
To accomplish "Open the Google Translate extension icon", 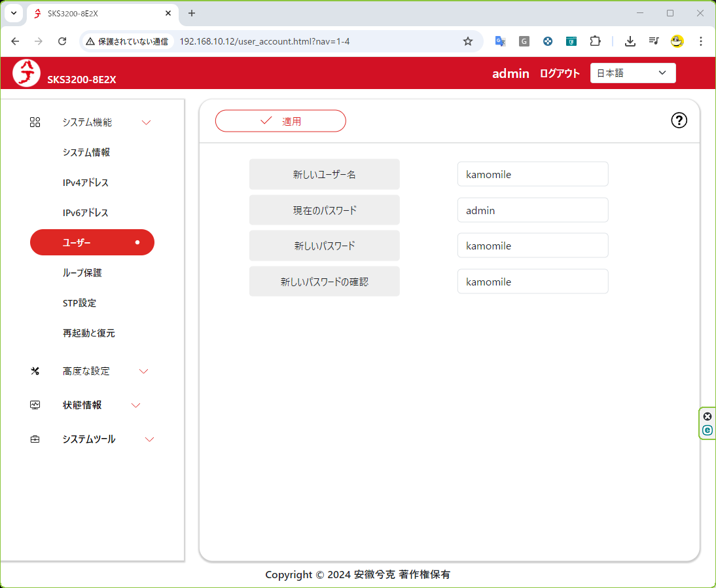I will (x=500, y=41).
